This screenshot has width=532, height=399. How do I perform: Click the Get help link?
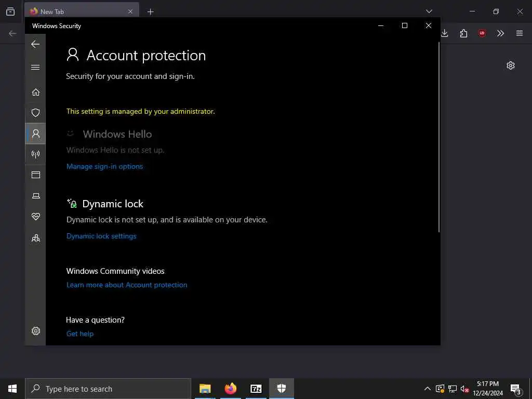[x=79, y=334]
